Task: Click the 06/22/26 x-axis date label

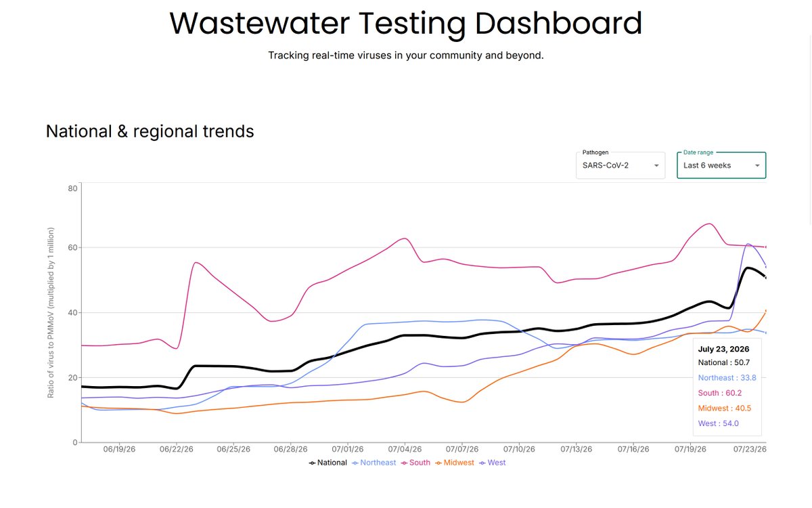Action: click(177, 449)
